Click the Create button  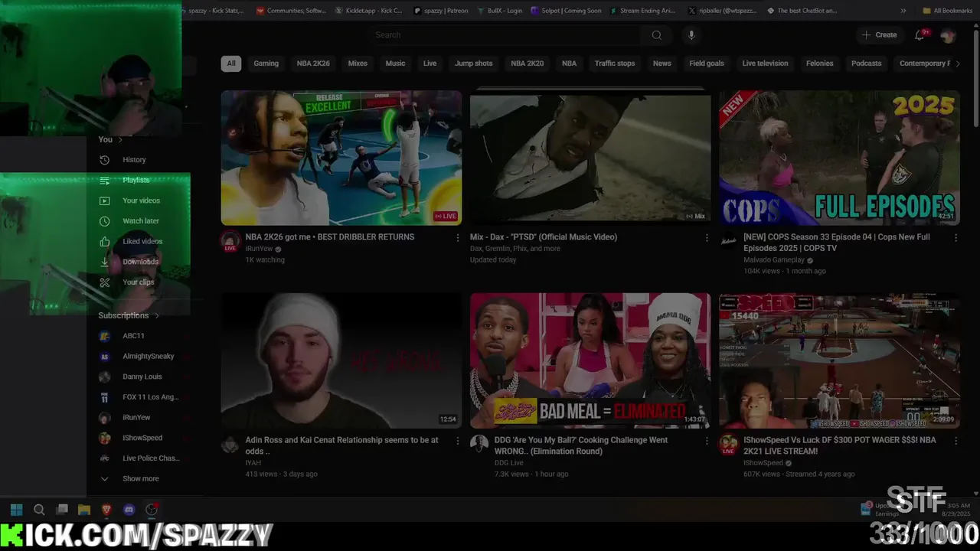[879, 35]
